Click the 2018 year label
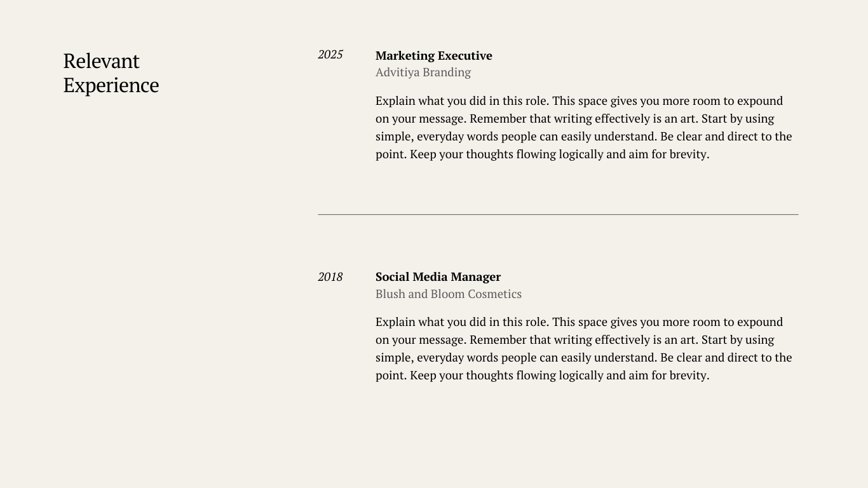Viewport: 868px width, 488px height. (330, 277)
